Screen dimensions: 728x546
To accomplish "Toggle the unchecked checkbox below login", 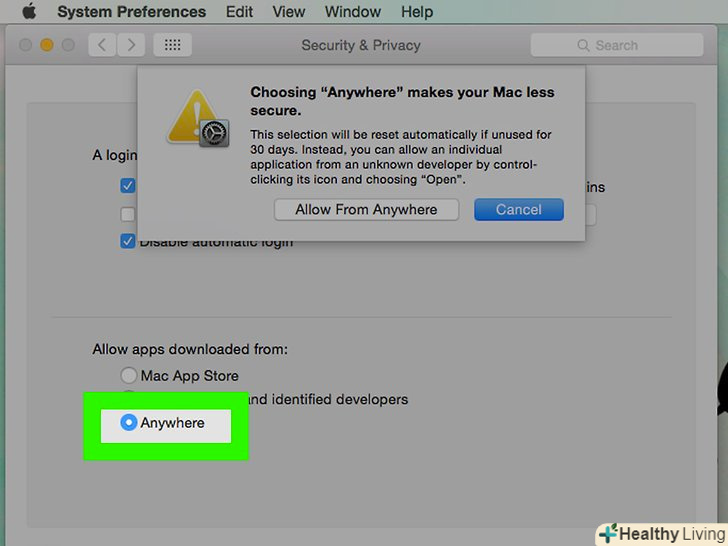I will tap(128, 214).
